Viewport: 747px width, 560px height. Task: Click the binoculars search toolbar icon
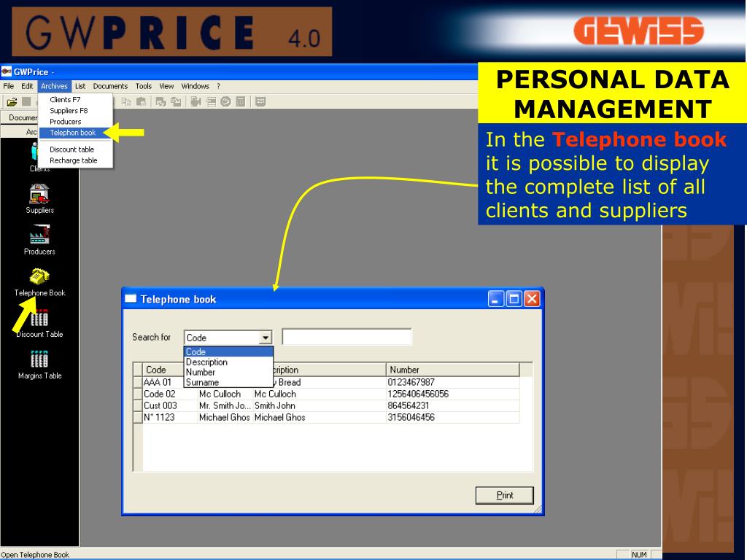click(x=196, y=102)
